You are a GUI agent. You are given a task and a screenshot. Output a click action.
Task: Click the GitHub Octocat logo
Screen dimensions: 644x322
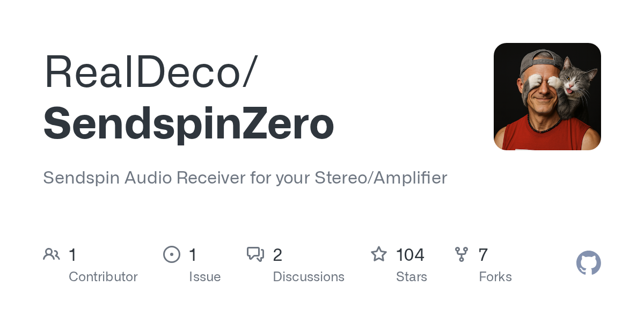pos(588,263)
